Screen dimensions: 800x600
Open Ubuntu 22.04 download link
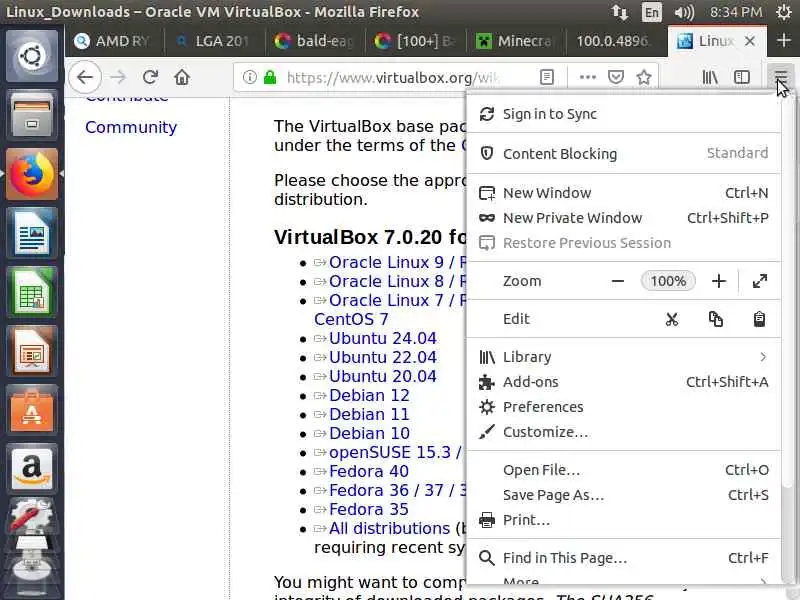click(383, 357)
